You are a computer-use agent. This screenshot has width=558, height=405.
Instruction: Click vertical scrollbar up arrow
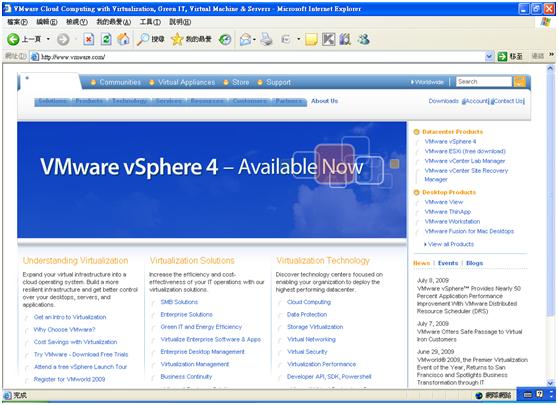click(550, 68)
